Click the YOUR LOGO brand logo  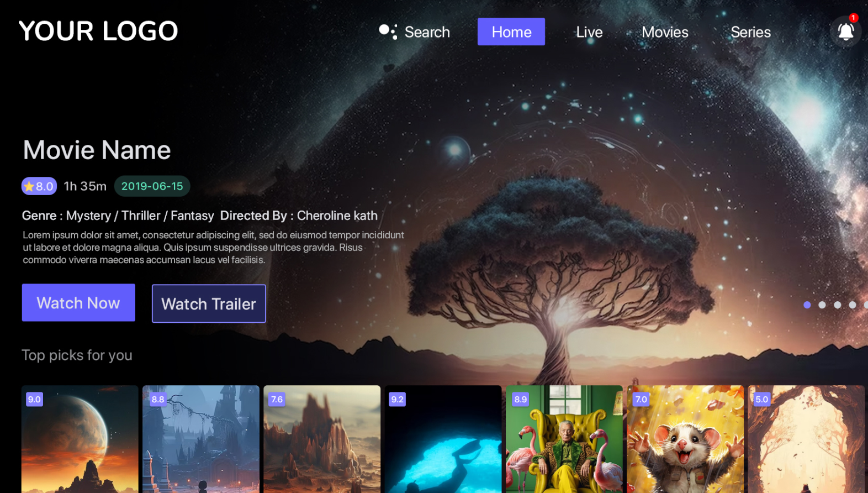coord(98,31)
